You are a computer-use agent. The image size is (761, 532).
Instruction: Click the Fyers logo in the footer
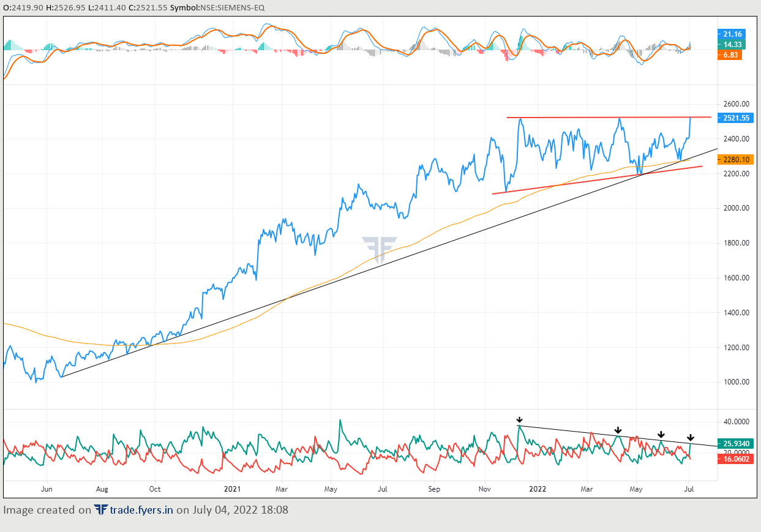click(x=101, y=510)
